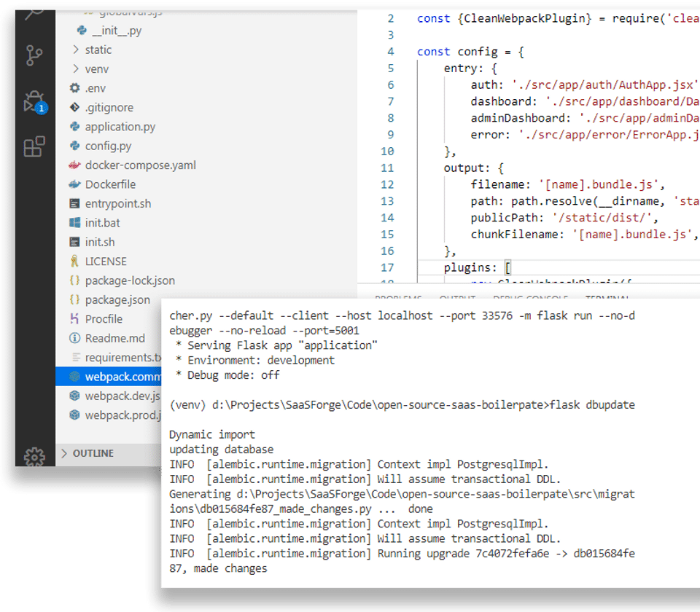The width and height of the screenshot is (700, 612).
Task: Click Python icon beside config.py
Action: (x=74, y=146)
